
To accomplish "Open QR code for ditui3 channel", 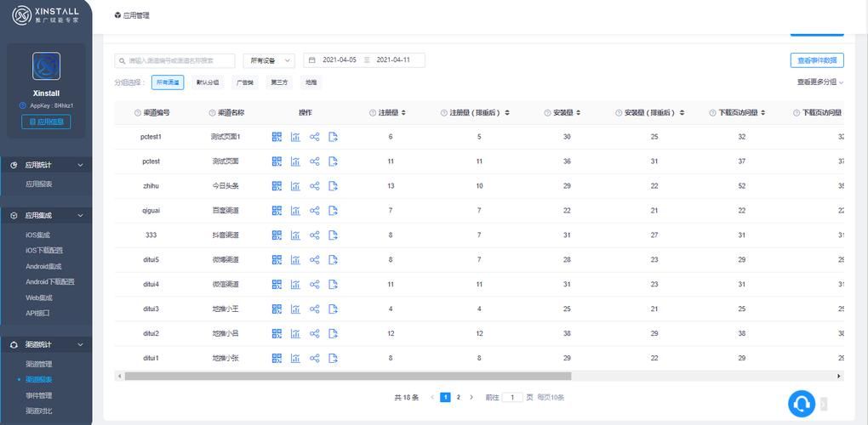I will pos(277,309).
